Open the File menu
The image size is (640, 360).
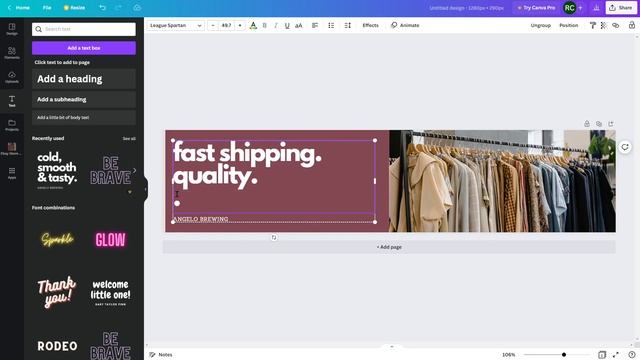47,8
